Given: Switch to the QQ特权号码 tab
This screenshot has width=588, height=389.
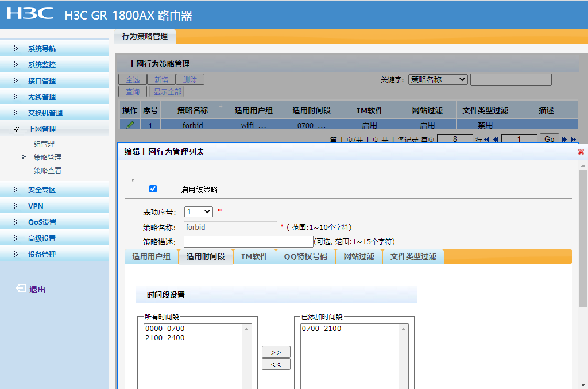Looking at the screenshot, I should (x=305, y=257).
